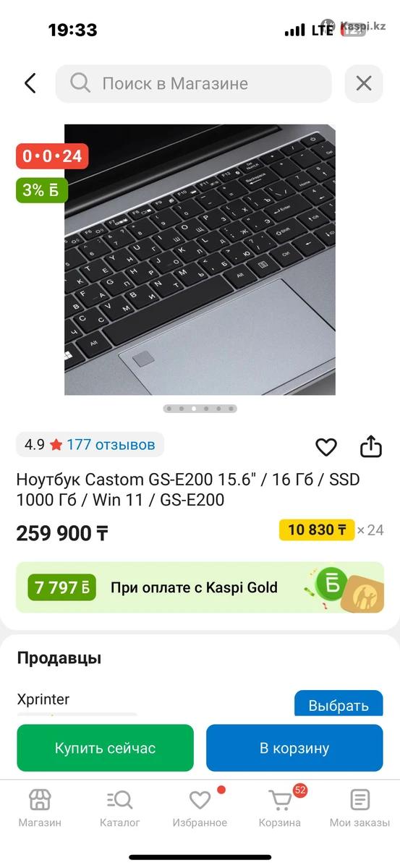Switch to the Магазин tab

(x=40, y=808)
